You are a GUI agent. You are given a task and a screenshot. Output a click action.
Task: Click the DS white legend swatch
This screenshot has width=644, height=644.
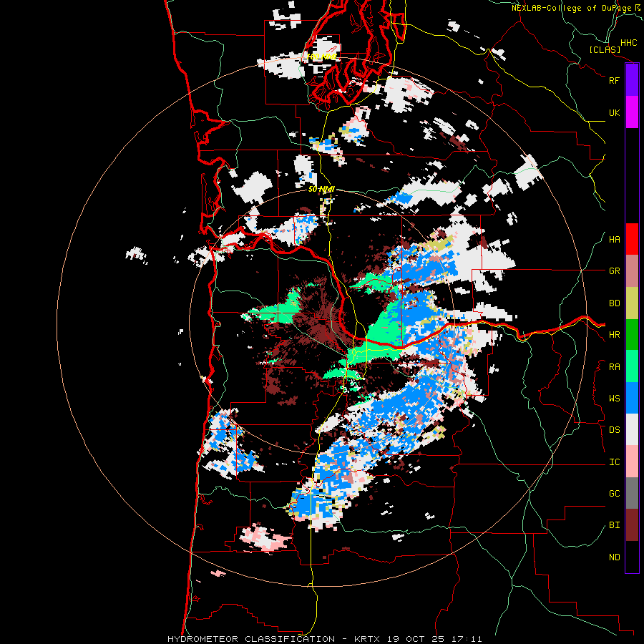point(632,429)
